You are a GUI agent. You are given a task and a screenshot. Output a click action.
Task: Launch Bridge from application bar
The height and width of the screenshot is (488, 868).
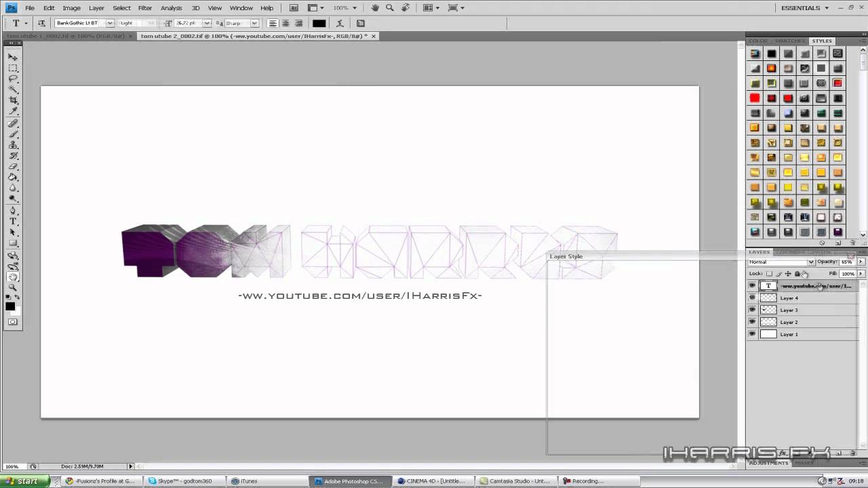(293, 7)
